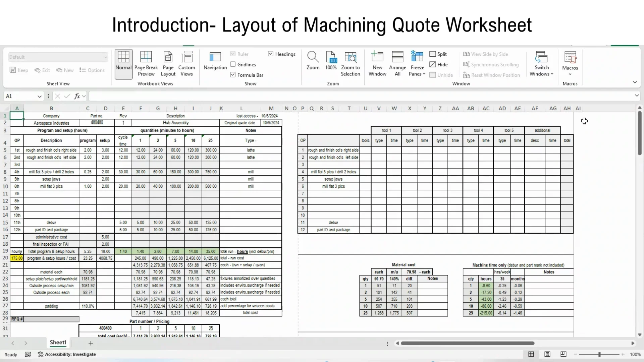Viewport: 644px width, 362px height.
Task: Switch to the Sheet1 tab
Action: click(58, 343)
